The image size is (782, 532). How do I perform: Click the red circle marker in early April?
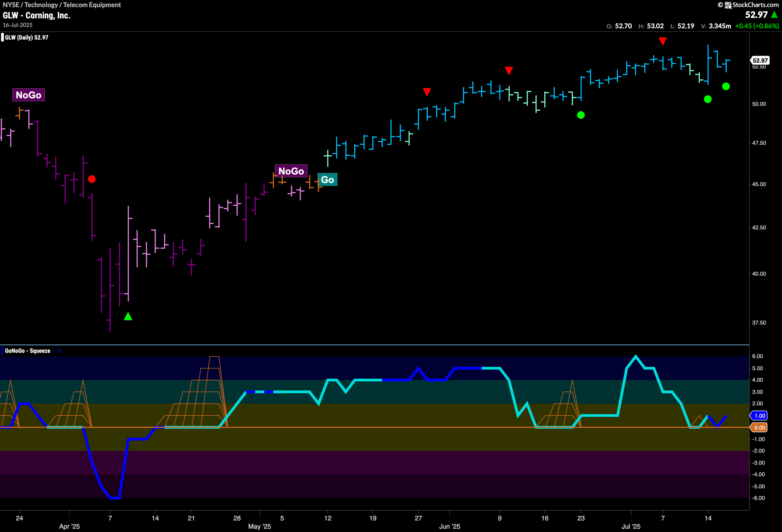click(92, 179)
